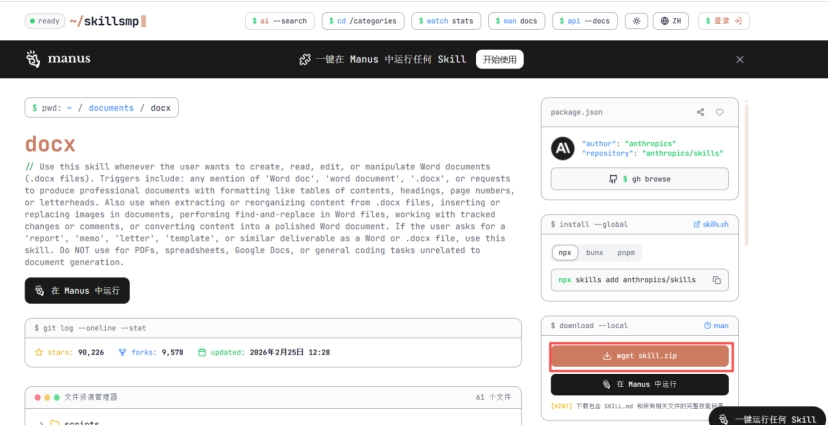
Task: Click the ready status badge
Action: tap(45, 22)
